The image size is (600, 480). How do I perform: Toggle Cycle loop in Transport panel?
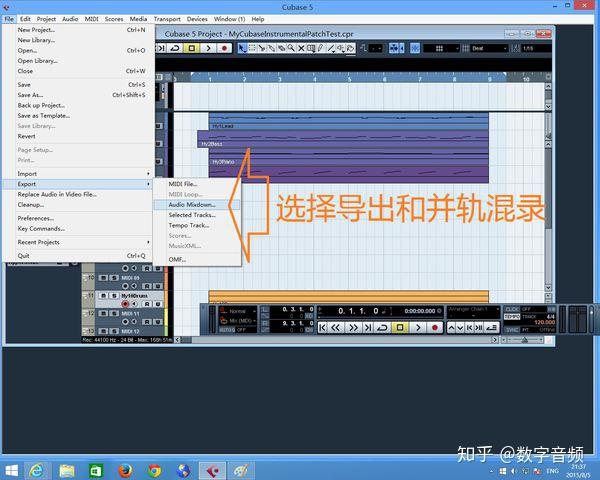tap(382, 327)
